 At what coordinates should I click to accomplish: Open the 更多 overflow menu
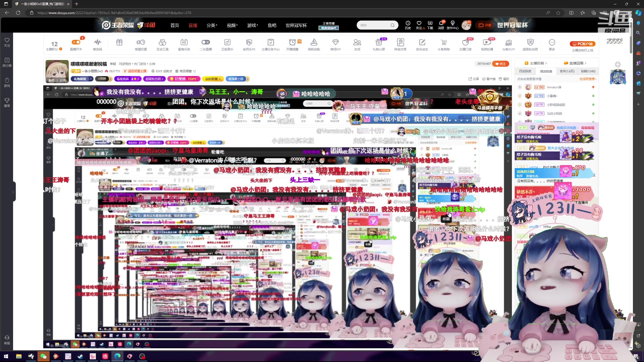(x=552, y=44)
